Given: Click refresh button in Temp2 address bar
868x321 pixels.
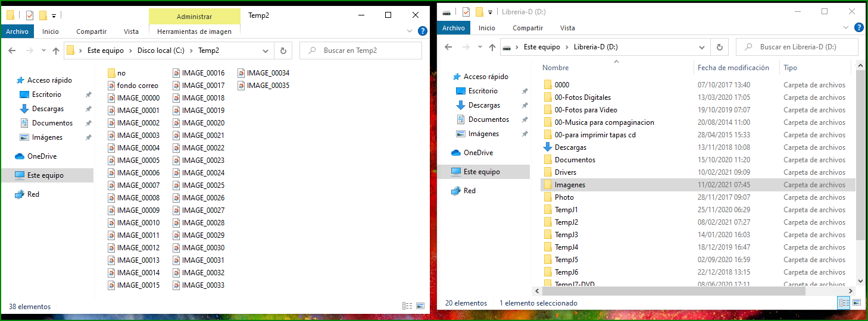Looking at the screenshot, I should (283, 51).
